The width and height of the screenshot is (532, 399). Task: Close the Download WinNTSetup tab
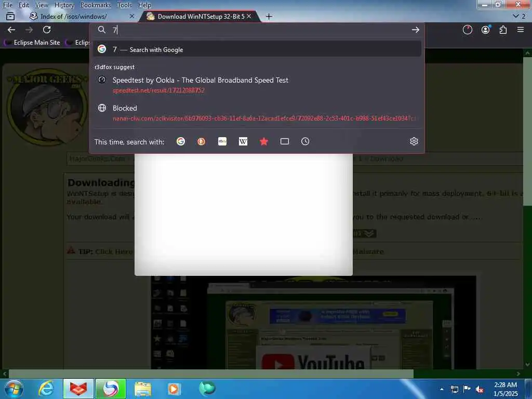click(x=249, y=16)
